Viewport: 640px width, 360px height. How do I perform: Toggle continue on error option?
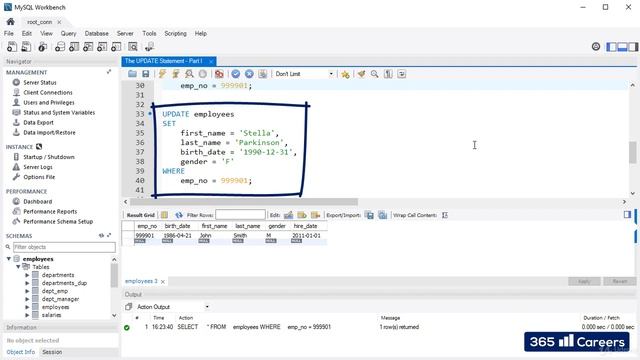[x=219, y=74]
